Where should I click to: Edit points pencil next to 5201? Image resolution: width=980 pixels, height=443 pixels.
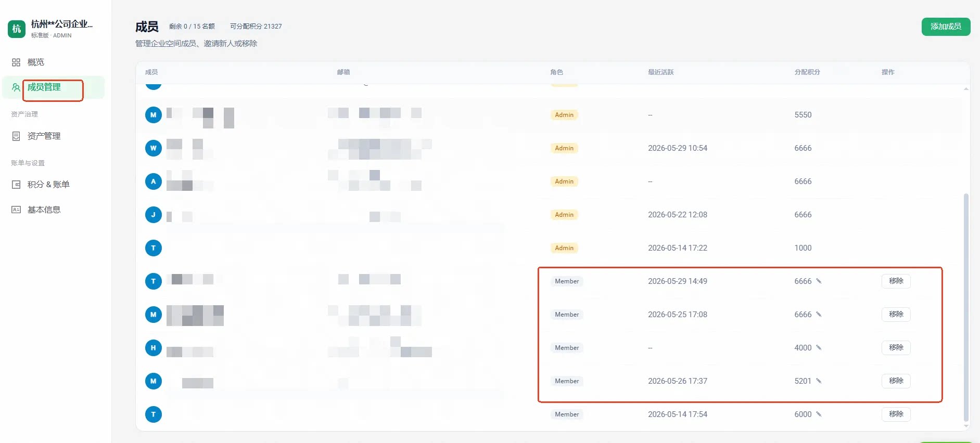819,381
